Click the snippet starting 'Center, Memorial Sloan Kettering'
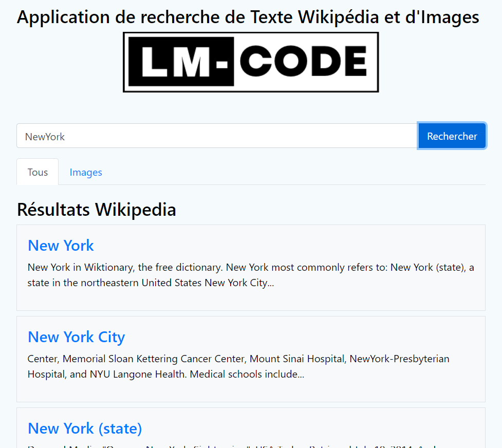 point(238,366)
